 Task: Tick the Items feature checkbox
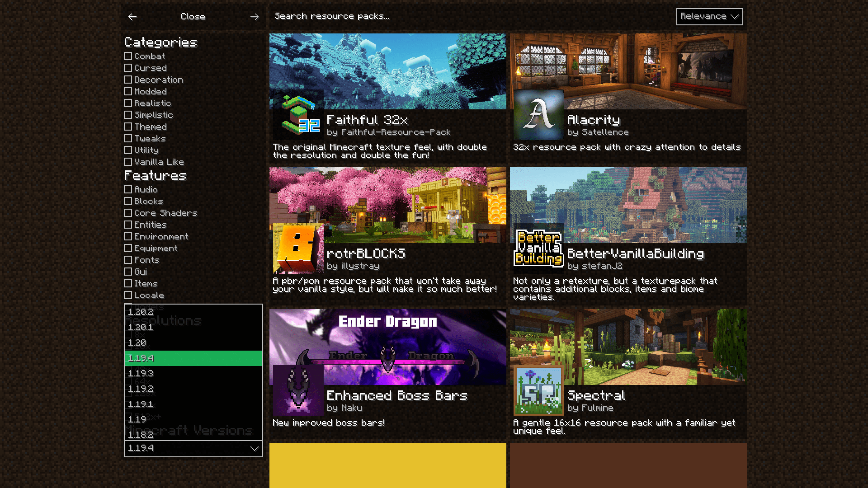[x=128, y=283]
